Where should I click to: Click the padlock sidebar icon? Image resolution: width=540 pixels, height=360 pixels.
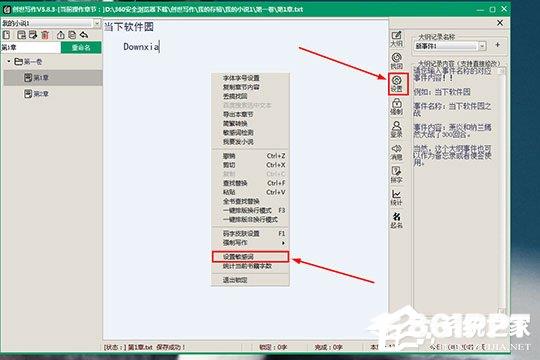[x=397, y=106]
